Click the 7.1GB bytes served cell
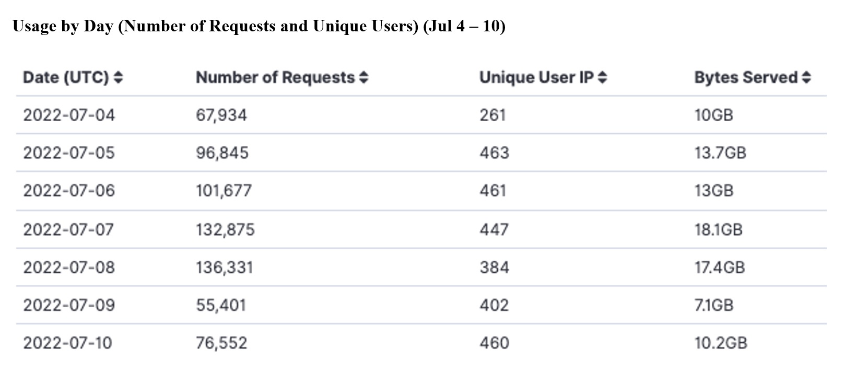Viewport: 868px width, 372px height. pos(713,305)
